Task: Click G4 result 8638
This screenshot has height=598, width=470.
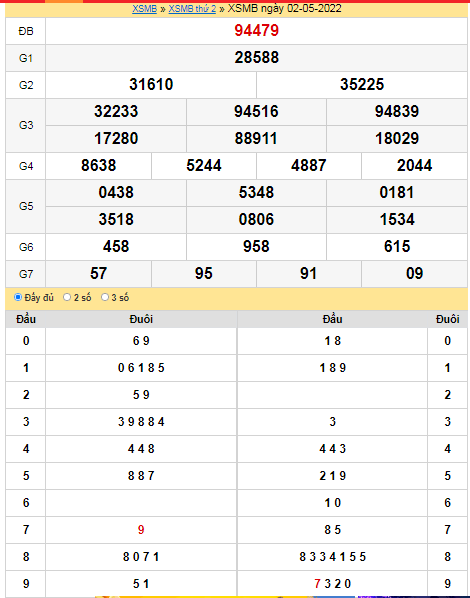Action: coord(98,166)
